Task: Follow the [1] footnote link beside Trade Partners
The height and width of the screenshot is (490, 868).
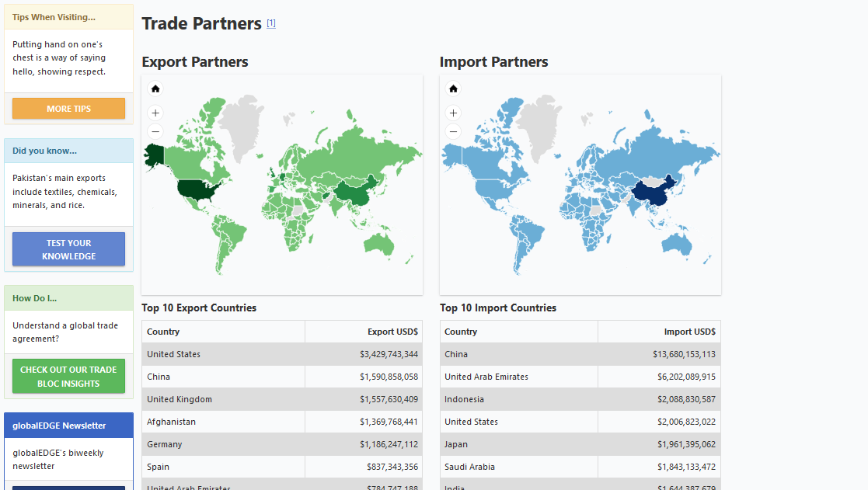Action: pyautogui.click(x=271, y=23)
